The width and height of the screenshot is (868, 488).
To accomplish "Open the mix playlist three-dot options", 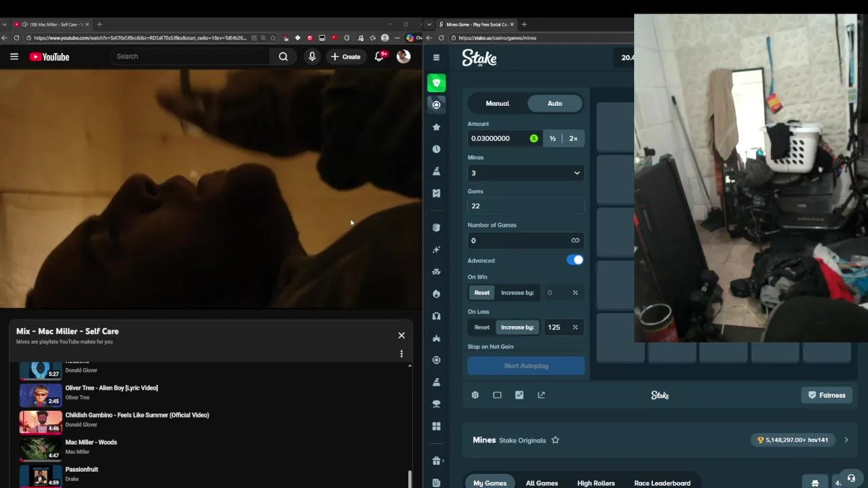I will tap(401, 354).
